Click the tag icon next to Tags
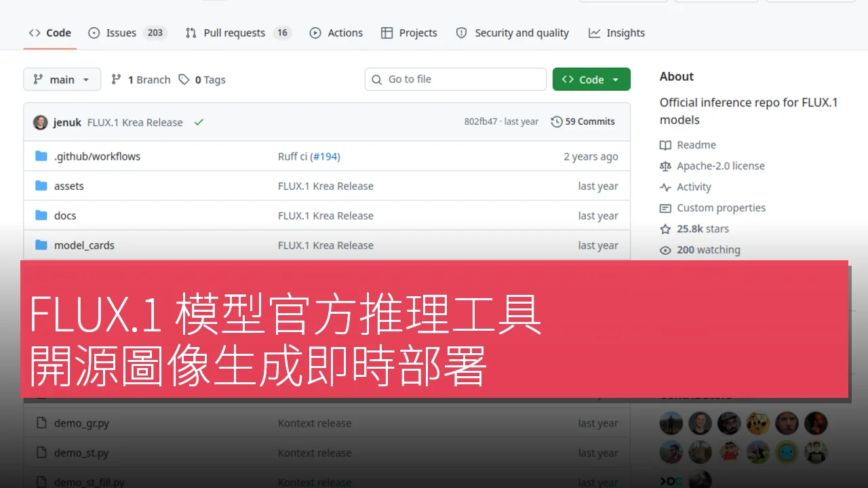868x488 pixels. click(x=184, y=79)
